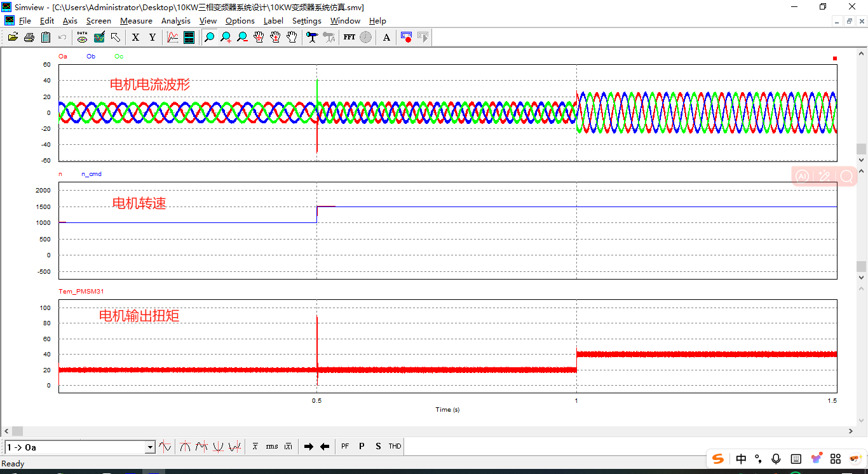Click the PF power factor button
Viewport: 868px width, 474px height.
point(345,447)
